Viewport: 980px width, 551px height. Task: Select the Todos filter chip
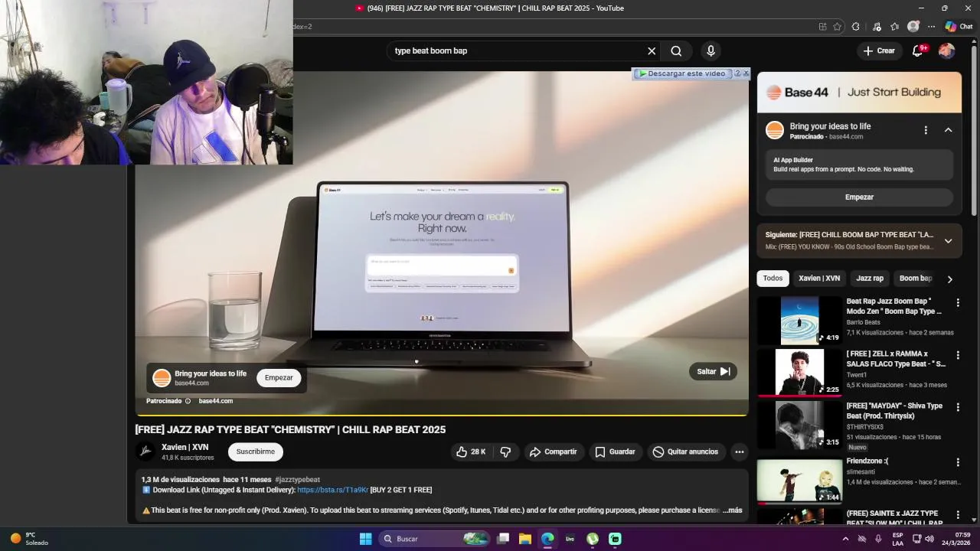coord(773,279)
